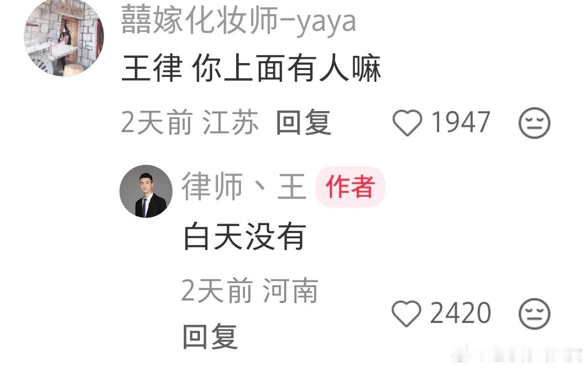The image size is (588, 368).
Task: Like the comment by 囍嫁化妆师-yaya
Action: point(407,123)
